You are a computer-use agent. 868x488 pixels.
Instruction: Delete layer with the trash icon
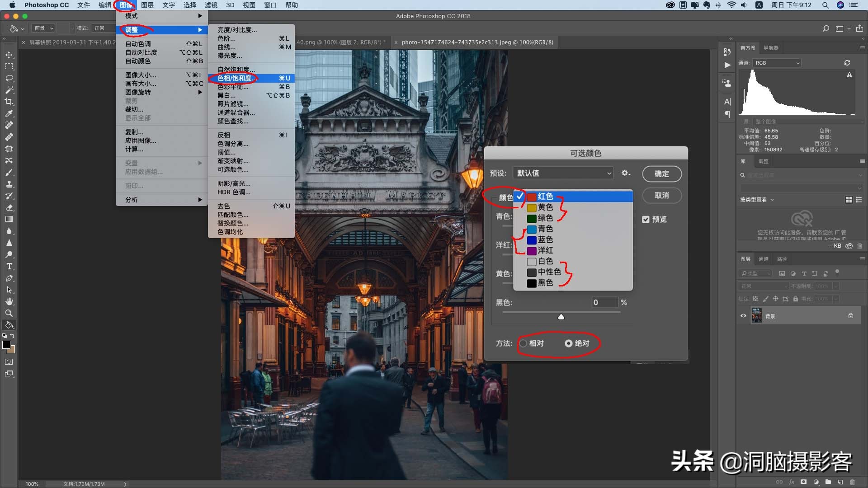(852, 482)
